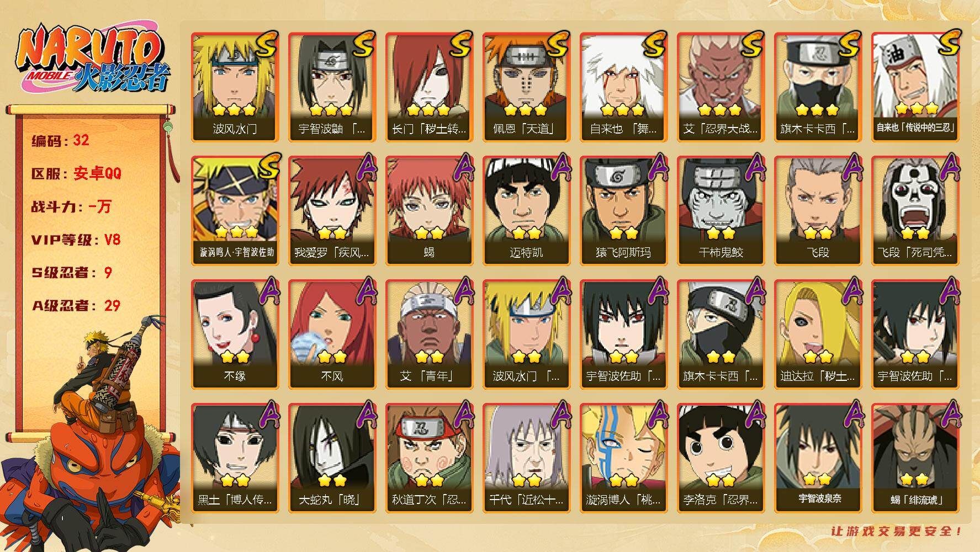Select the 不风 red-haired ninja card

pyautogui.click(x=332, y=335)
